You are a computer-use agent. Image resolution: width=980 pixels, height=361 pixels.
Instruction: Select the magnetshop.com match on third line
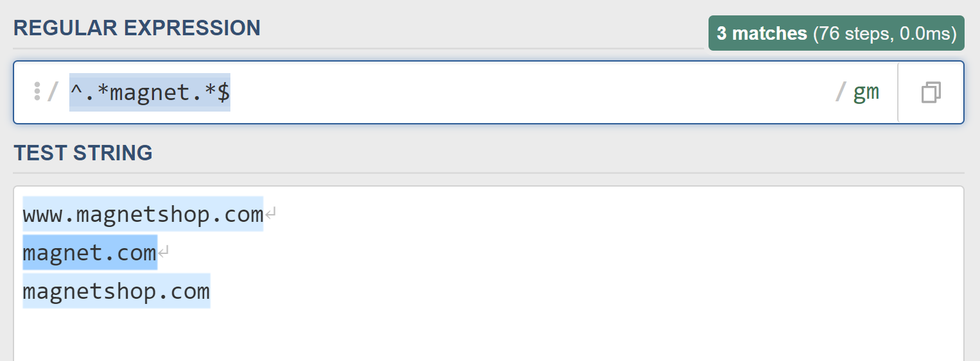116,291
